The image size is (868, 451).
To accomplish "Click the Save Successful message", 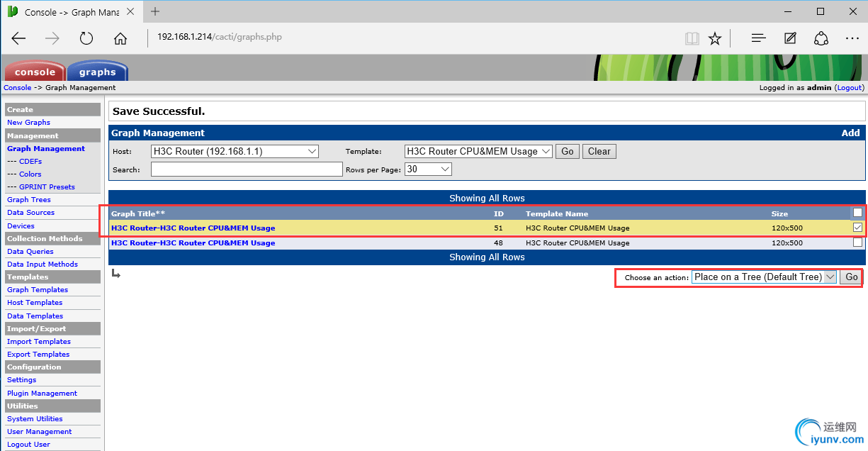I will [x=159, y=111].
